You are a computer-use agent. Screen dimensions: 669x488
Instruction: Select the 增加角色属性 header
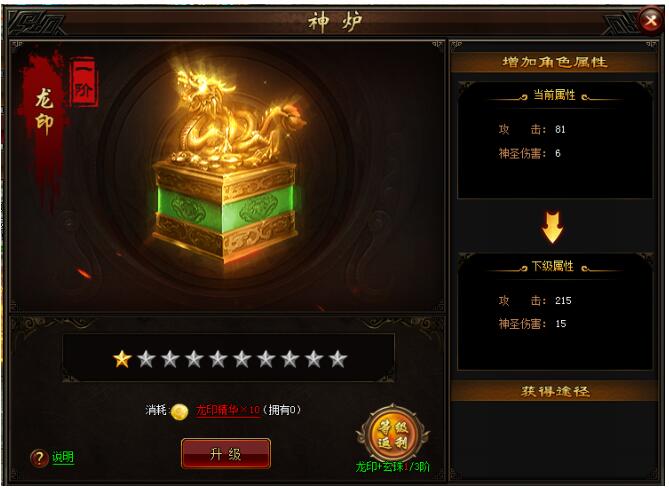(554, 62)
